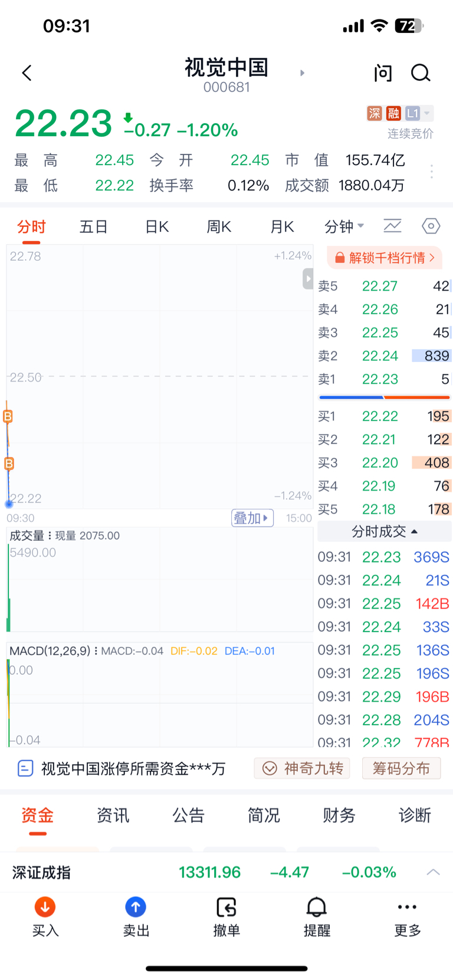Tap the 买入 buy icon
Image resolution: width=453 pixels, height=980 pixels.
coord(45,907)
